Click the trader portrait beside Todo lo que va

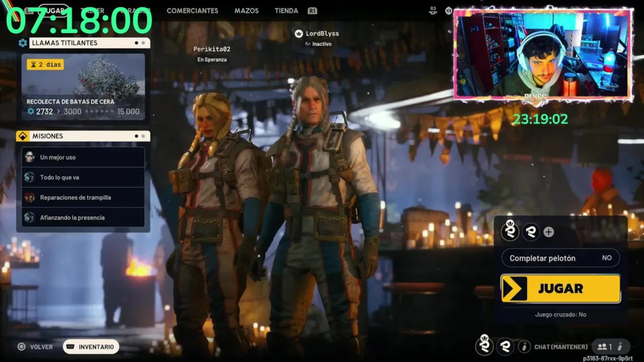[30, 177]
